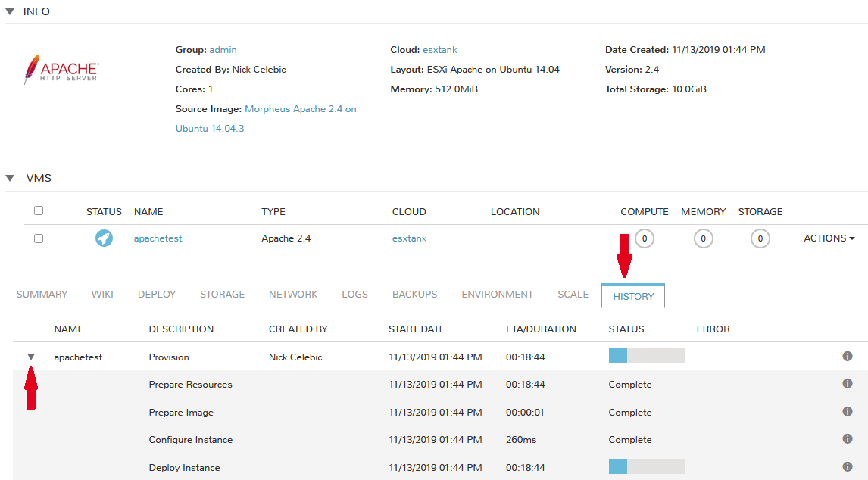Click info icon on Provision row

(x=848, y=357)
